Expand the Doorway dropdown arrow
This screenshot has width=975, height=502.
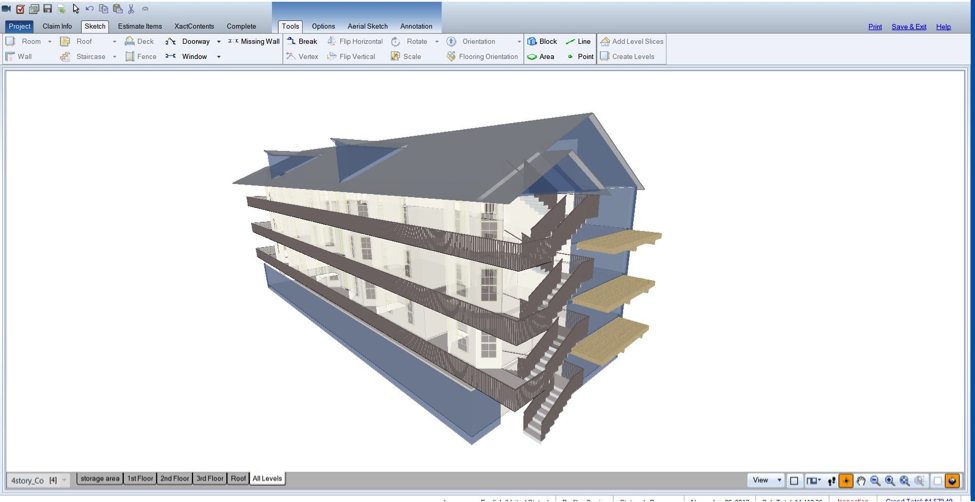[219, 42]
